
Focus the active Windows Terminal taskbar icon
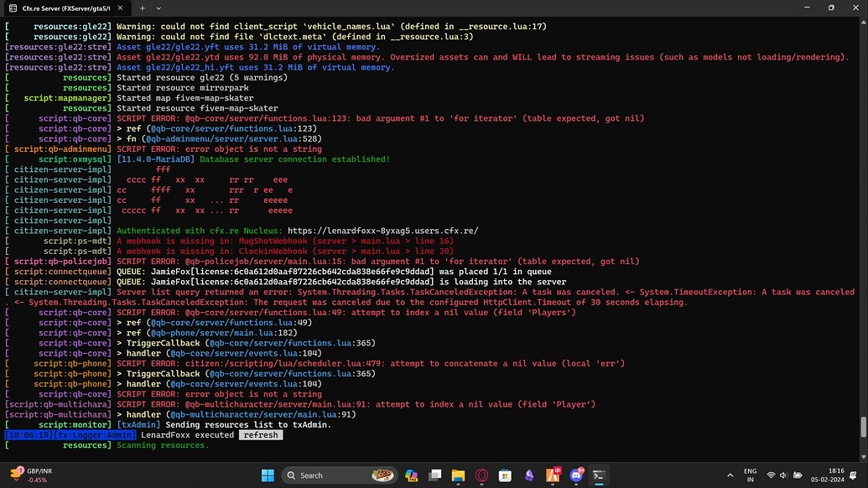point(599,475)
